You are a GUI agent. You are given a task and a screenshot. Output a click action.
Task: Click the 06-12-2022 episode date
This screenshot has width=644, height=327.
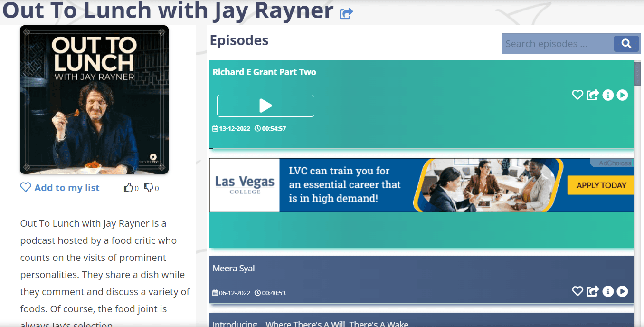point(235,293)
